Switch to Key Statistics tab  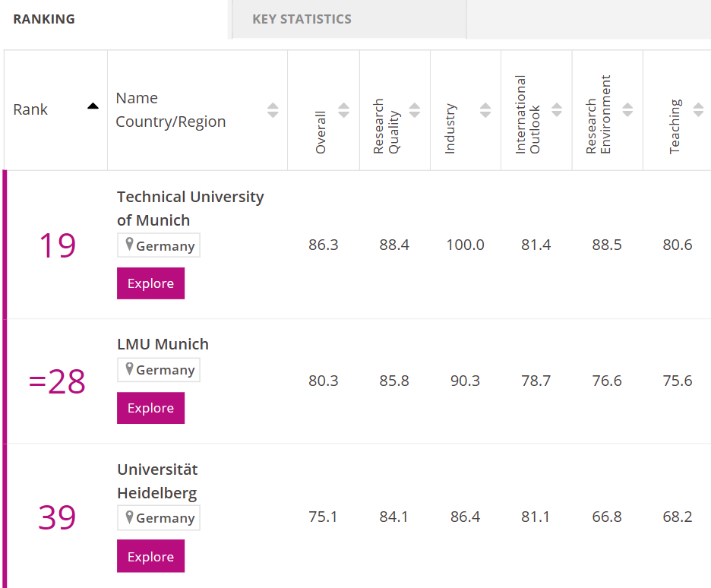click(x=302, y=19)
